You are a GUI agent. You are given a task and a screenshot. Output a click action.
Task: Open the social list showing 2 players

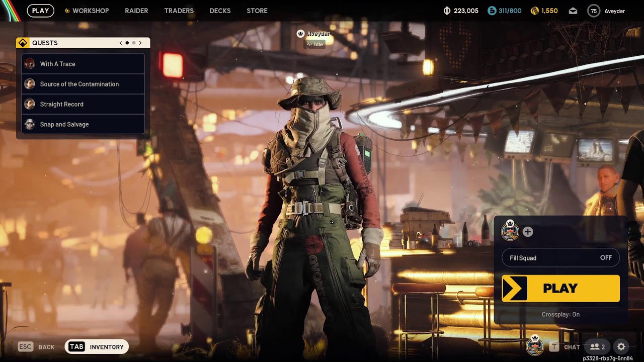point(597,347)
